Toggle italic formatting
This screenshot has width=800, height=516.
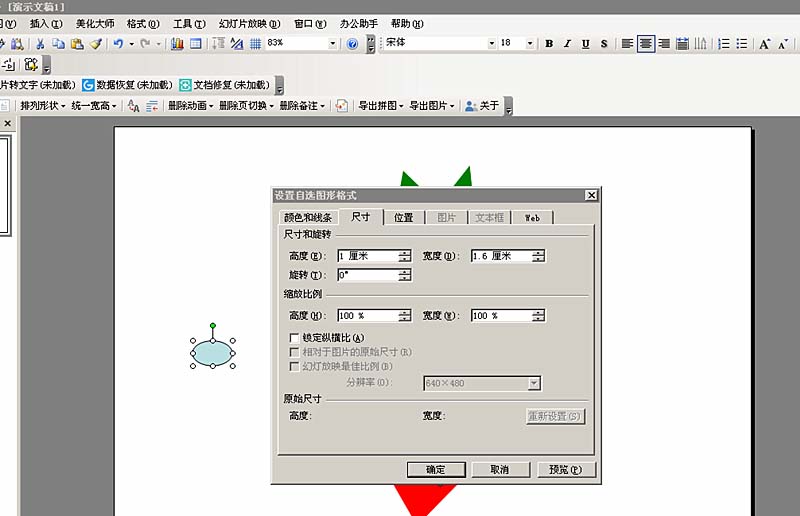click(x=567, y=44)
